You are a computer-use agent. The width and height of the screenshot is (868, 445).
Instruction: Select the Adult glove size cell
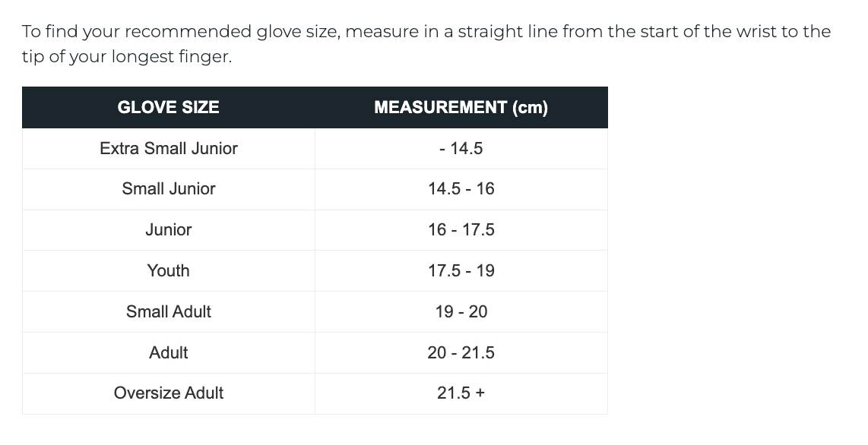pyautogui.click(x=168, y=353)
